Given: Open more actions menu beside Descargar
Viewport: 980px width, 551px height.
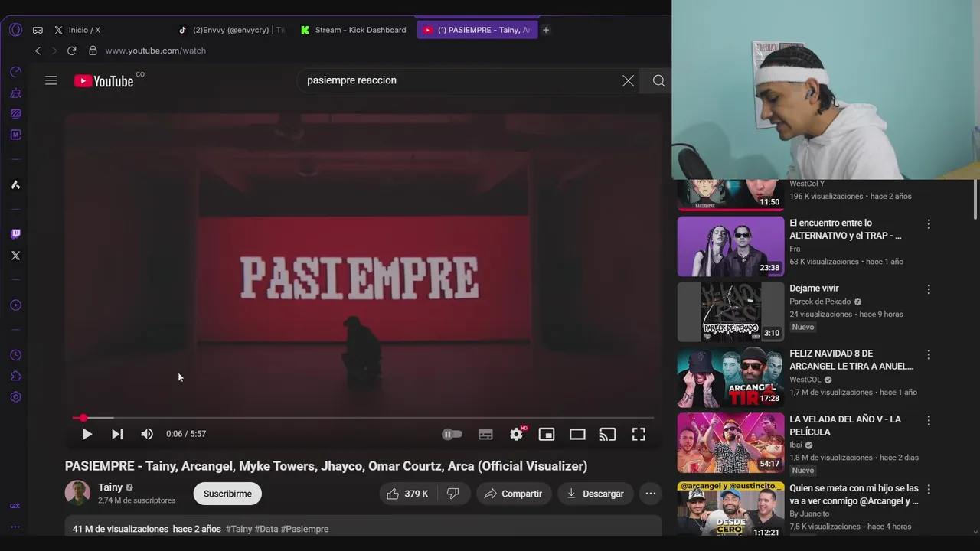Looking at the screenshot, I should coord(651,494).
